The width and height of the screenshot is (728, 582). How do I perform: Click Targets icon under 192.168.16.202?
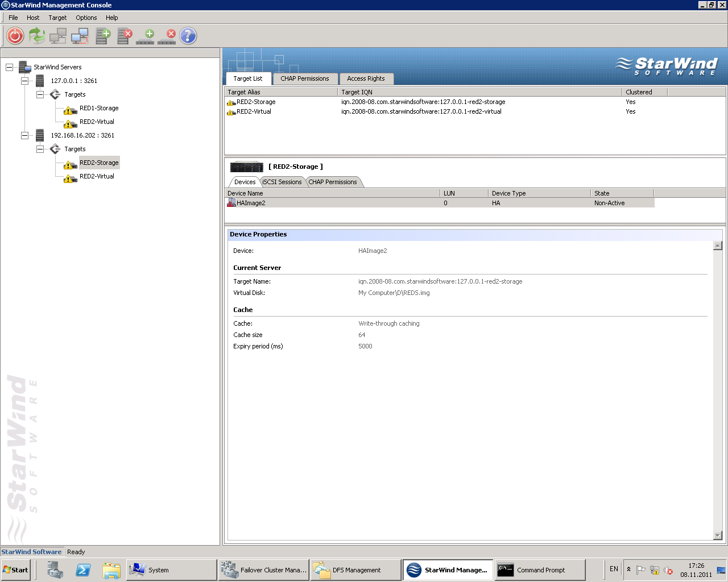click(55, 149)
